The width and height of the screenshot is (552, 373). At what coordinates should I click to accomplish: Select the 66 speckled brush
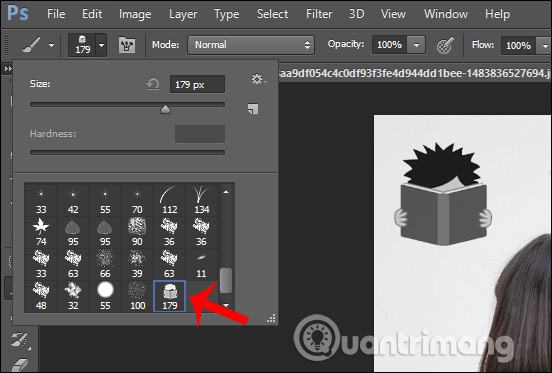tap(105, 264)
